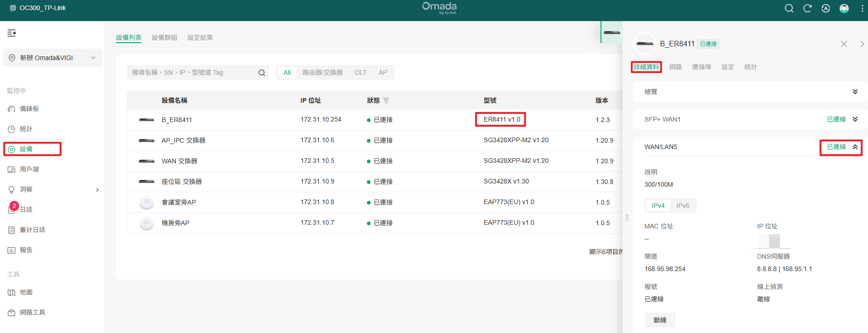Open 日誌 logs with notification badge
The width and height of the screenshot is (868, 333).
(x=26, y=210)
